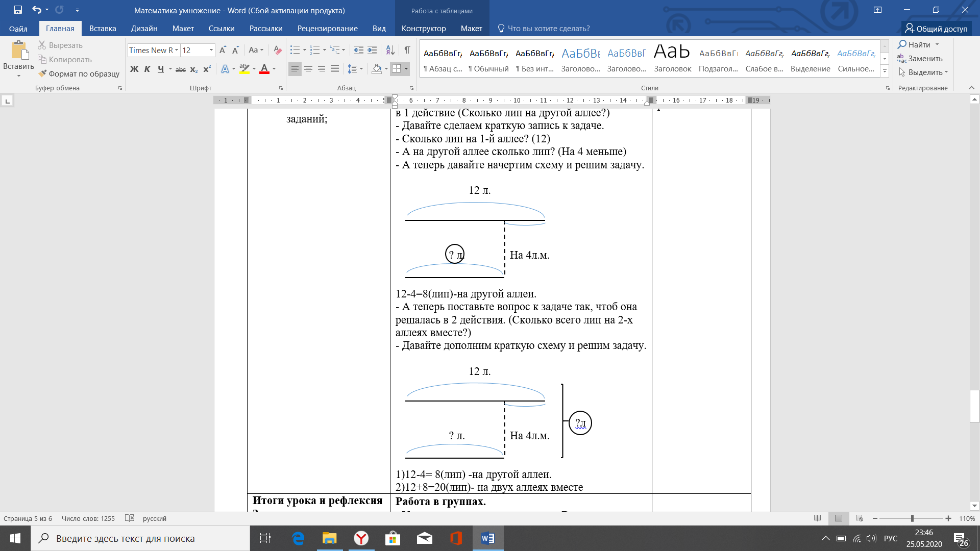980x551 pixels.
Task: Click Windows search box in taskbar
Action: pyautogui.click(x=140, y=538)
